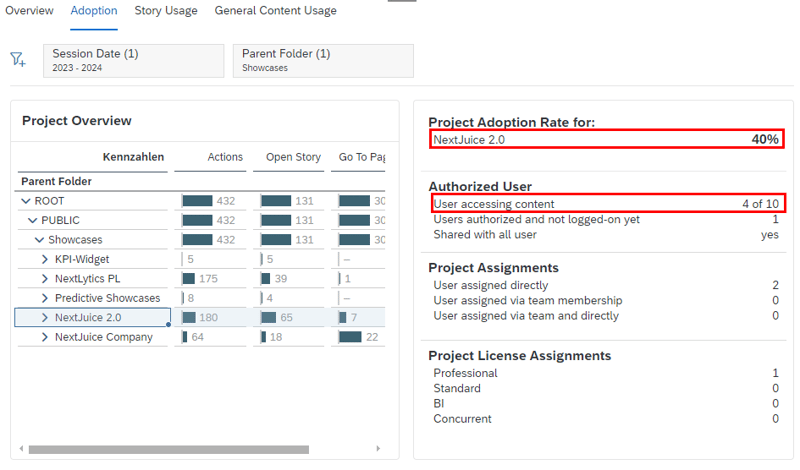Select the Predictive Showcases row label

[108, 298]
